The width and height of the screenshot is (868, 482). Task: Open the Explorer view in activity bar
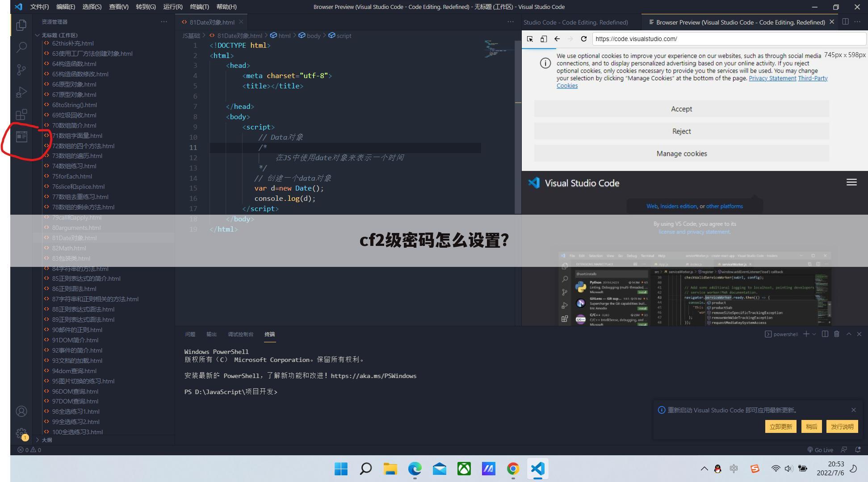21,25
